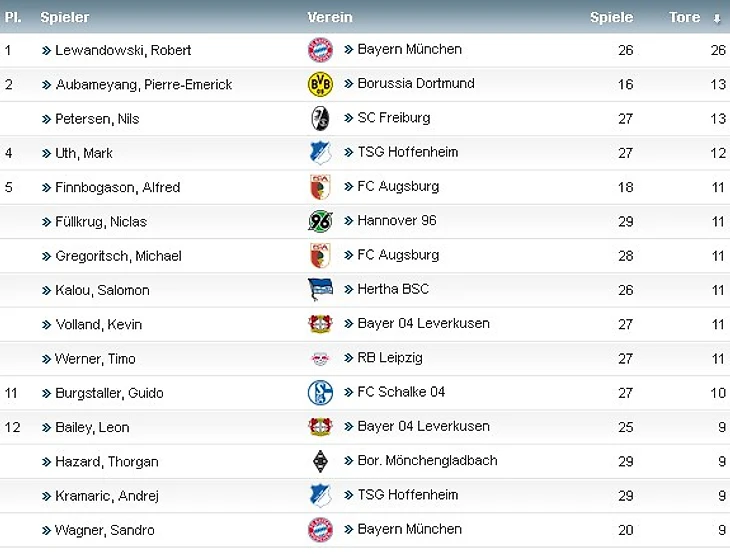Click the Borussia Dortmund club logo
730x554 pixels.
tap(320, 84)
